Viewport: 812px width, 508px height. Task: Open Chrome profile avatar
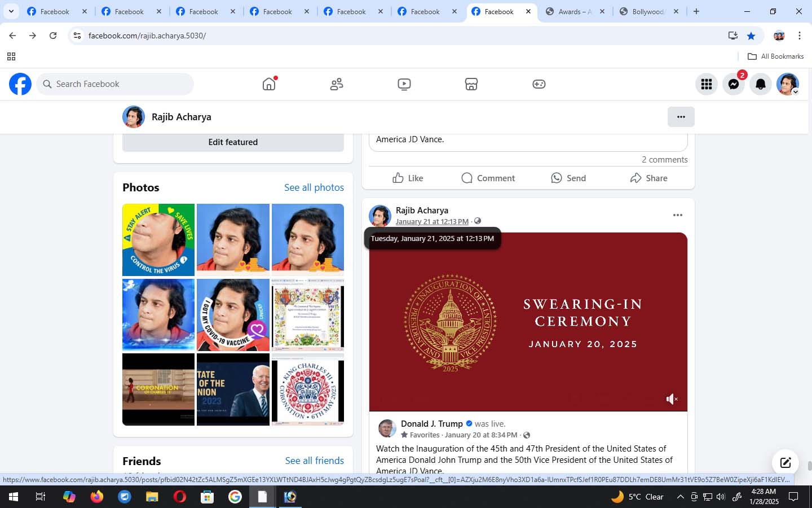click(779, 36)
